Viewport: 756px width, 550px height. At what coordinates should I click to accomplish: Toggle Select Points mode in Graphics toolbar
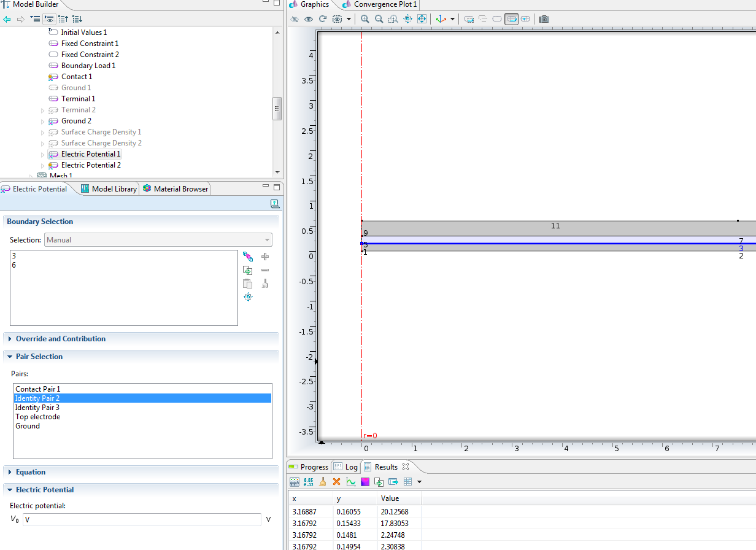pos(525,19)
